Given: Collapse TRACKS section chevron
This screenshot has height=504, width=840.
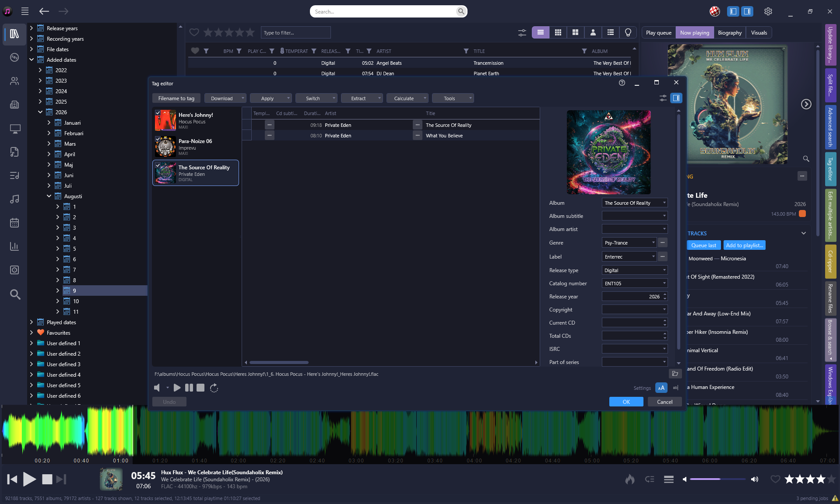Looking at the screenshot, I should point(804,233).
